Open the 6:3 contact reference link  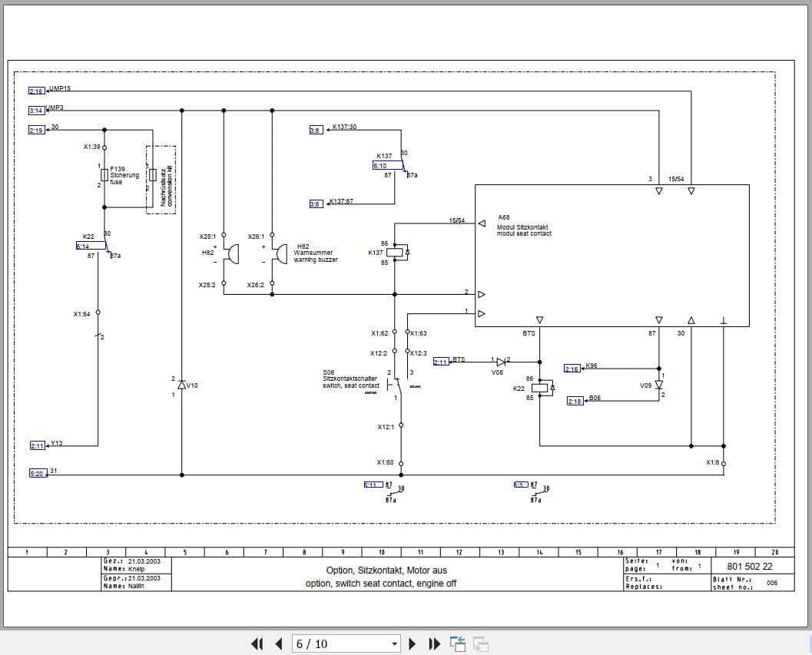pos(520,485)
